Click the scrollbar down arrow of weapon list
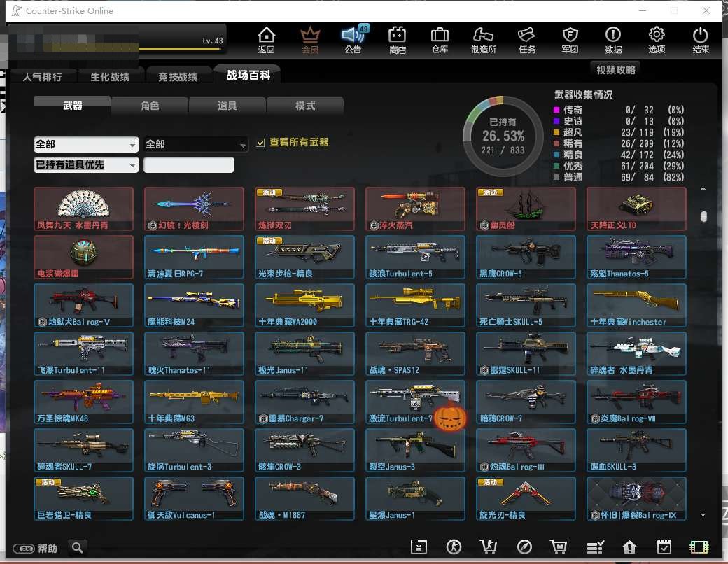 703,515
